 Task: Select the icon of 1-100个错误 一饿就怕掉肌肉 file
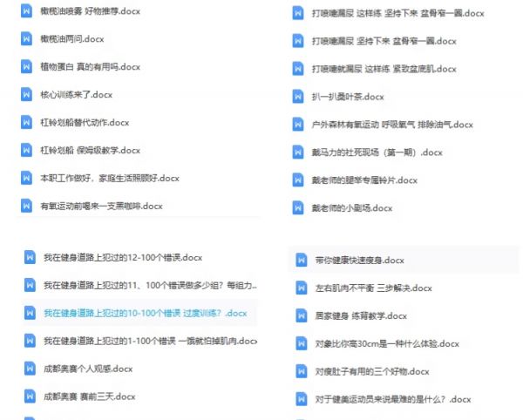[30, 341]
